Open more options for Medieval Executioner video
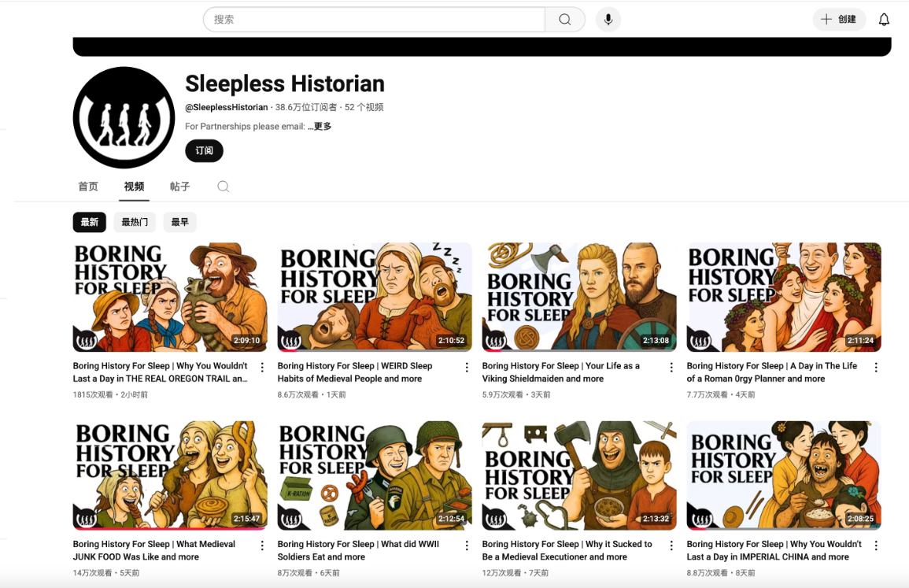Image resolution: width=909 pixels, height=588 pixels. click(x=671, y=545)
